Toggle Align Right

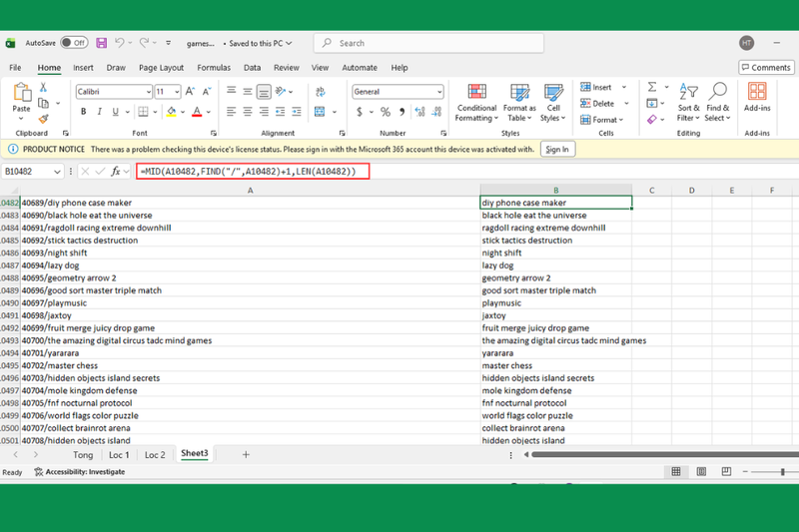coord(264,112)
